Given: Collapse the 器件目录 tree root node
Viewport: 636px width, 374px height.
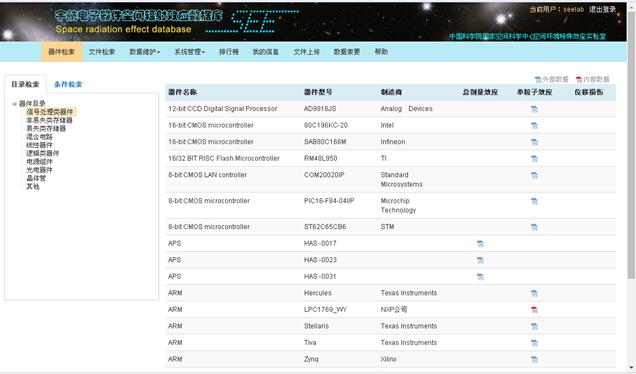Looking at the screenshot, I should pyautogui.click(x=14, y=104).
